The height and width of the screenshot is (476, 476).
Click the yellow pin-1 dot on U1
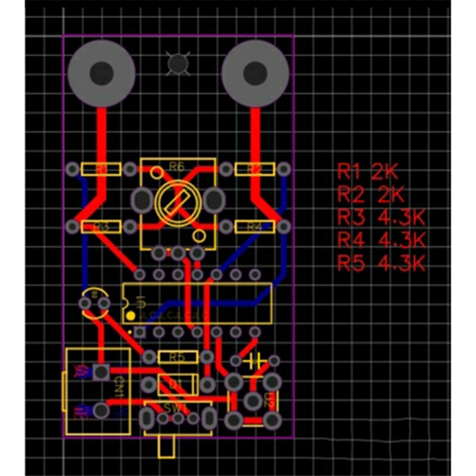(x=130, y=316)
